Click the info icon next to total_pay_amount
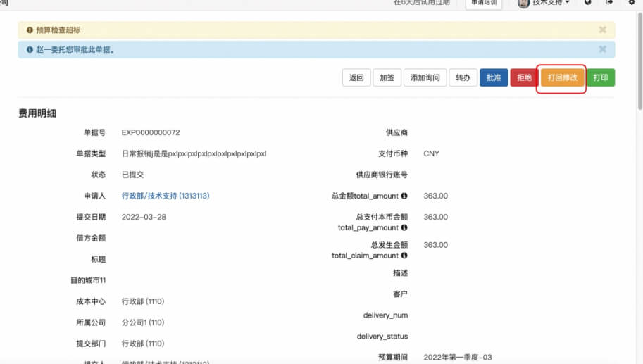 point(404,227)
